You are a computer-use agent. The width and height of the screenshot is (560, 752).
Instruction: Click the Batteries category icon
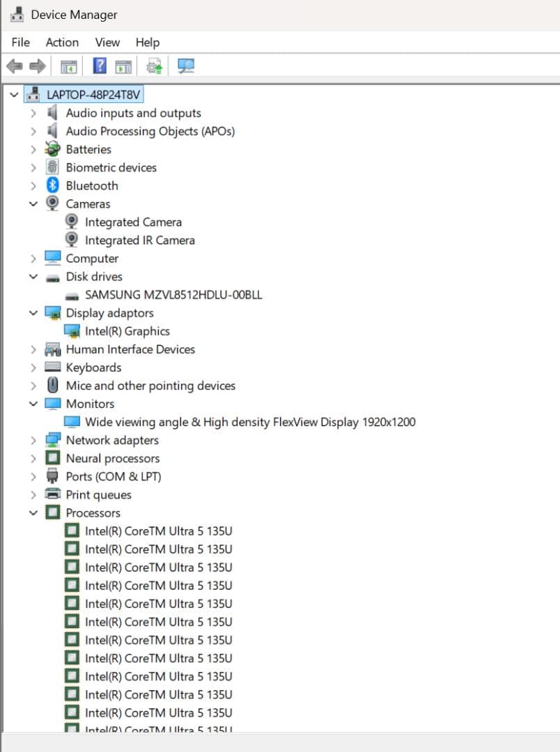(x=53, y=149)
